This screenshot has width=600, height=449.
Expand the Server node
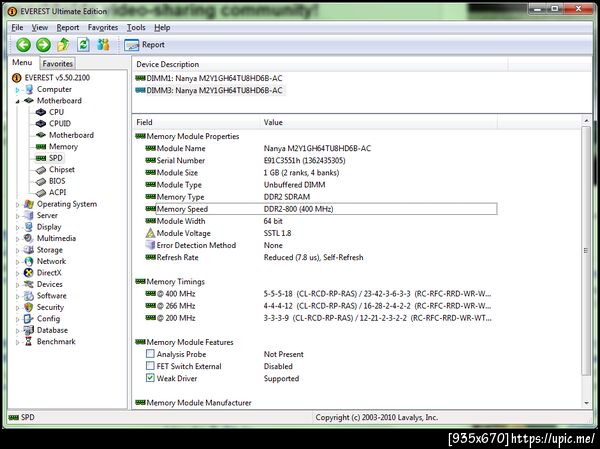click(x=17, y=216)
